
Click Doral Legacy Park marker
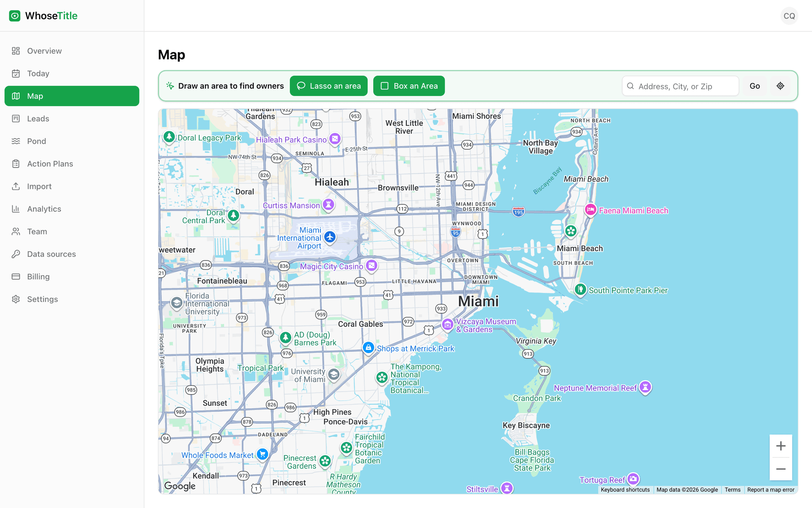click(169, 137)
